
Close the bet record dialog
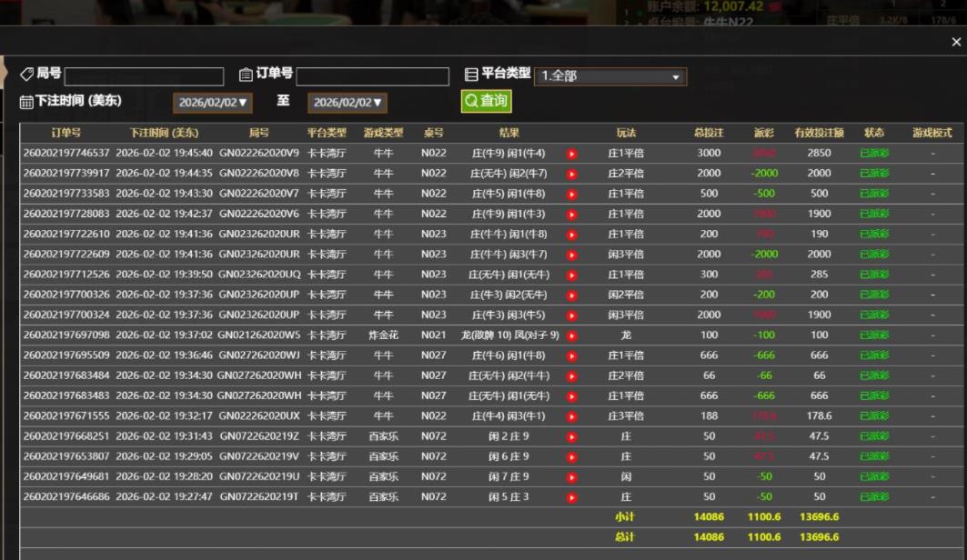tap(955, 42)
